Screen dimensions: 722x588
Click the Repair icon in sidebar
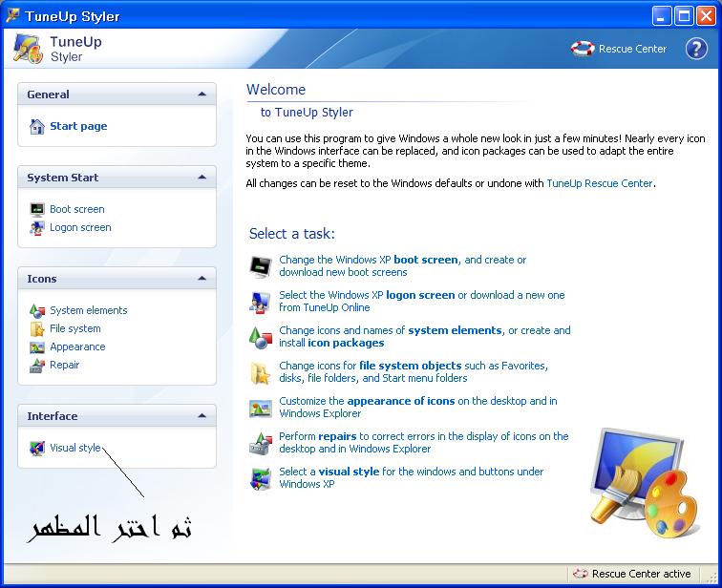click(37, 366)
